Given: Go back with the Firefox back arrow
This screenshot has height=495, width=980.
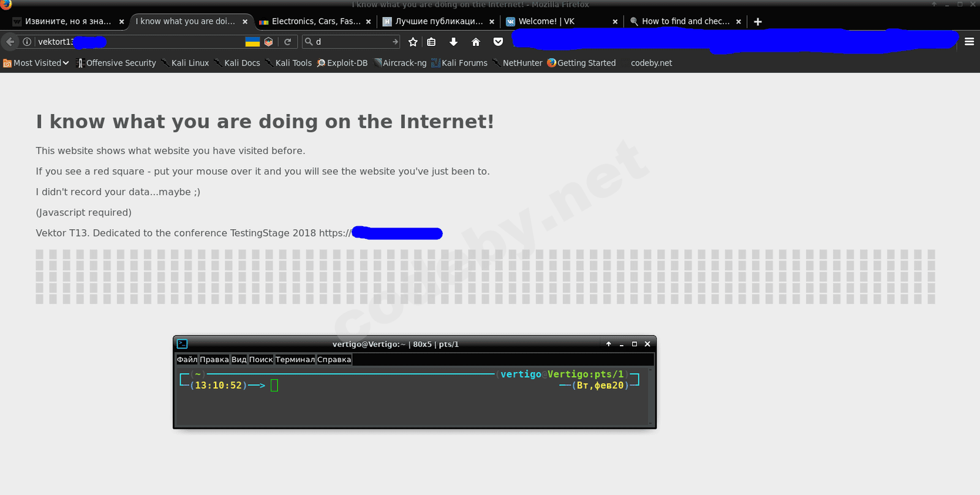Looking at the screenshot, I should [10, 42].
